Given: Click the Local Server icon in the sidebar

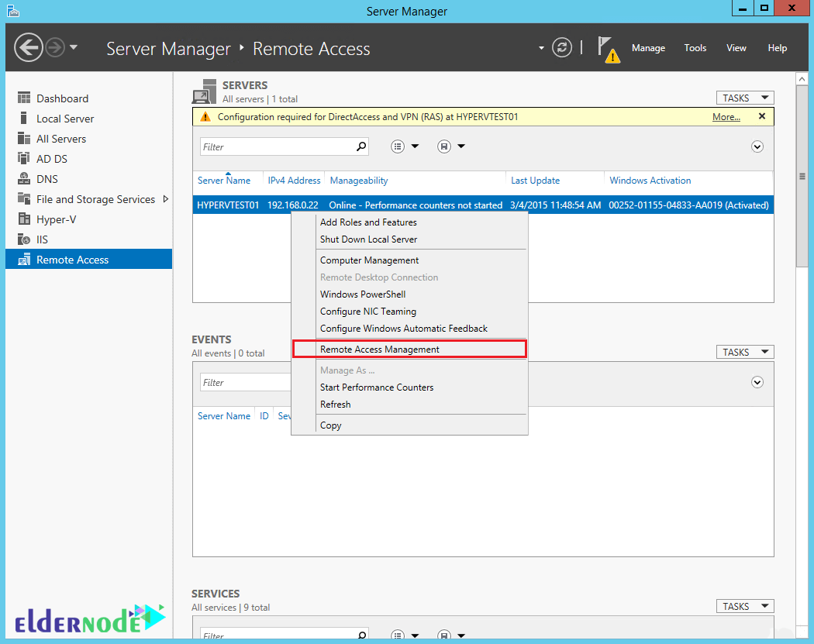Looking at the screenshot, I should tap(24, 119).
